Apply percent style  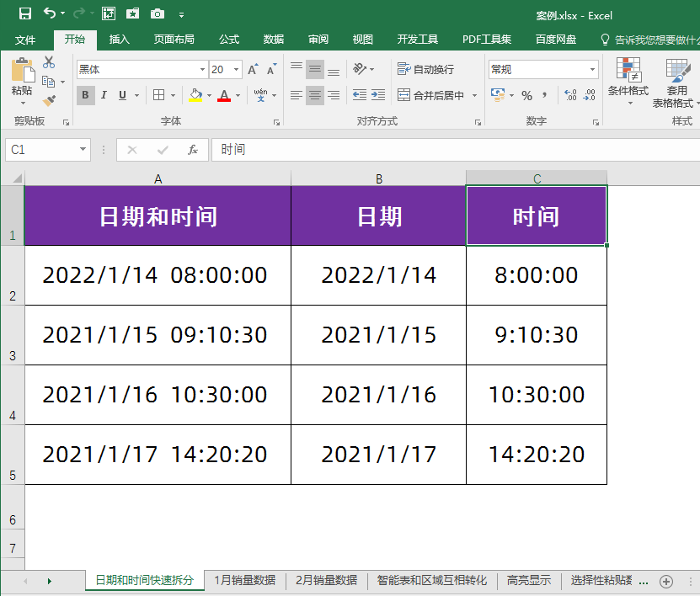[526, 95]
